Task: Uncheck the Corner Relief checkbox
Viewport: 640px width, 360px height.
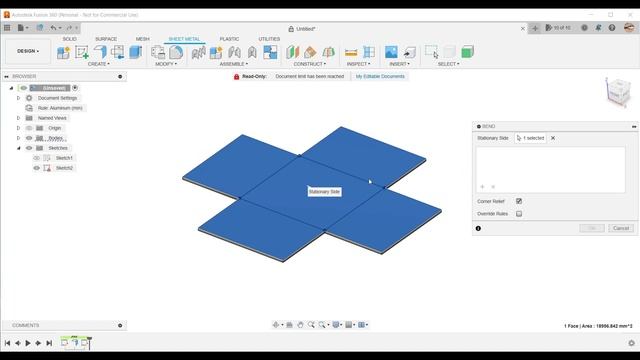Action: [519, 201]
